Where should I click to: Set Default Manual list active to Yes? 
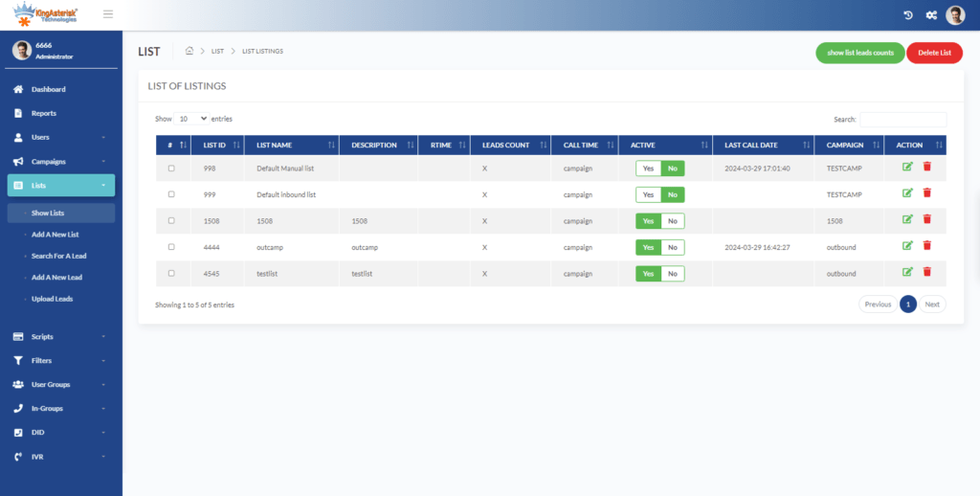[648, 169]
